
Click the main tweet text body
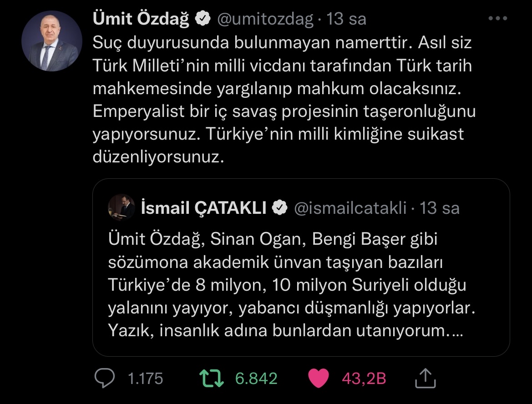282,100
